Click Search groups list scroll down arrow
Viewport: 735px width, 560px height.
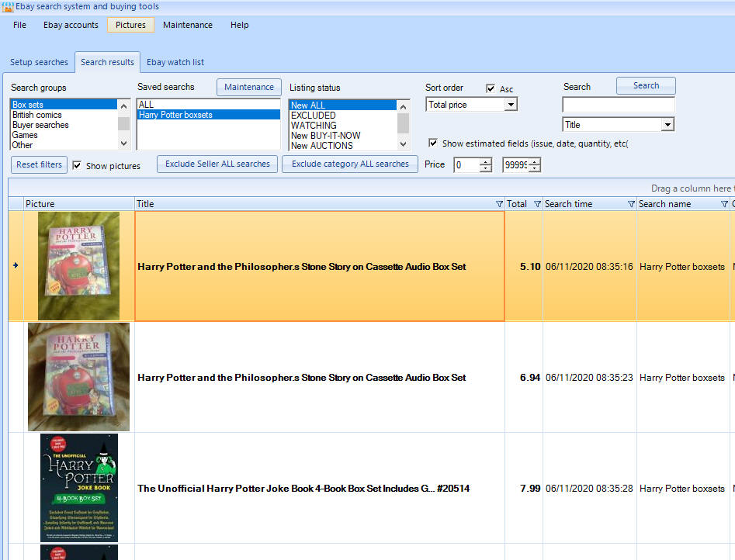pos(123,143)
